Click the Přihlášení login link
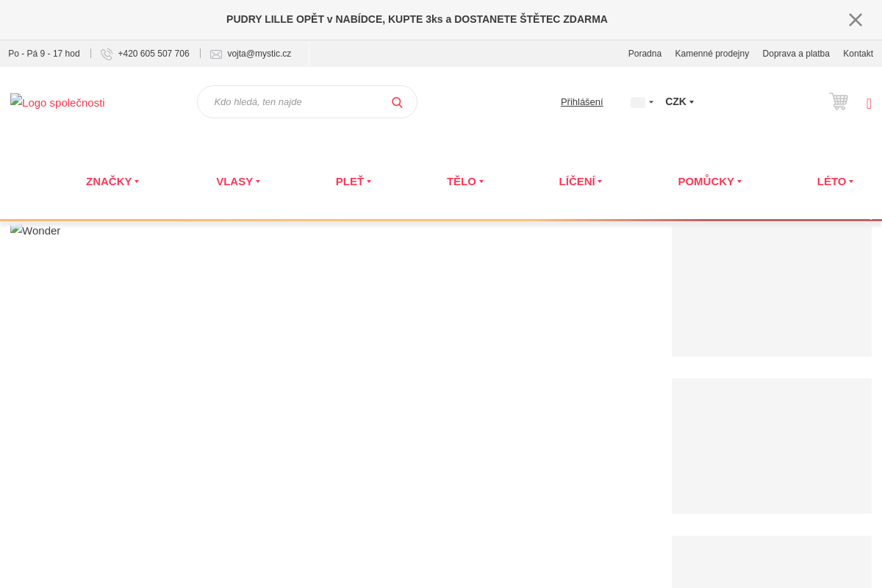Image resolution: width=882 pixels, height=588 pixels. coord(581,102)
